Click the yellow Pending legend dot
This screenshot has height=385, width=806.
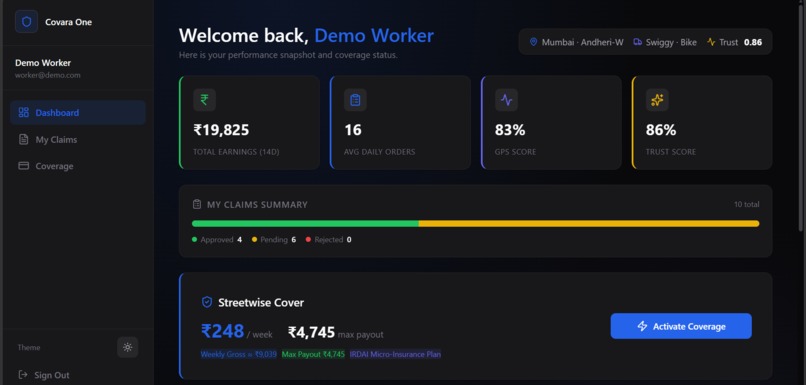pos(254,240)
